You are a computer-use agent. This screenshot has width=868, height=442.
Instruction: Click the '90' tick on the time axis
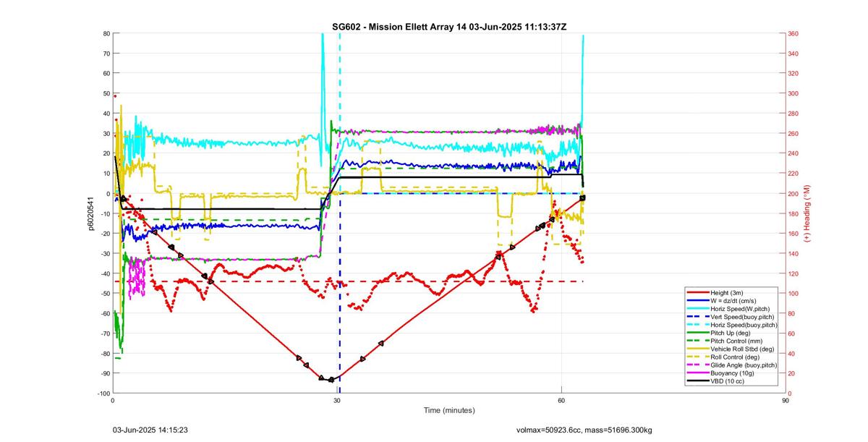[x=786, y=400]
